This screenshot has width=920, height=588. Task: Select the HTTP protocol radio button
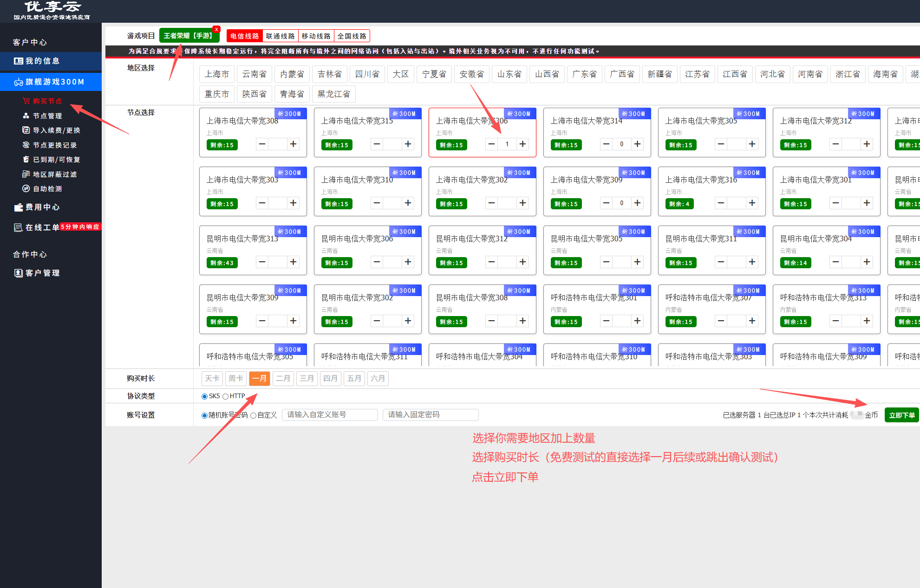coord(225,396)
